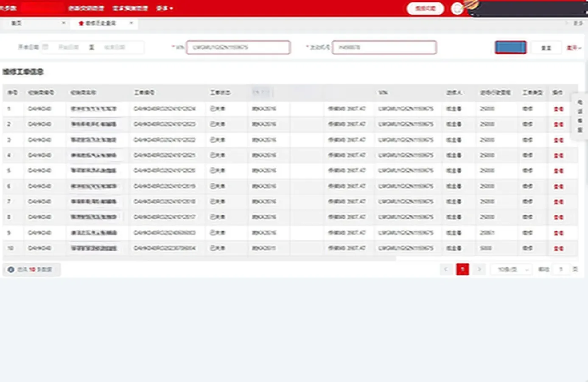Click the white reset button
Viewport: 588px width, 382px height.
(x=546, y=48)
